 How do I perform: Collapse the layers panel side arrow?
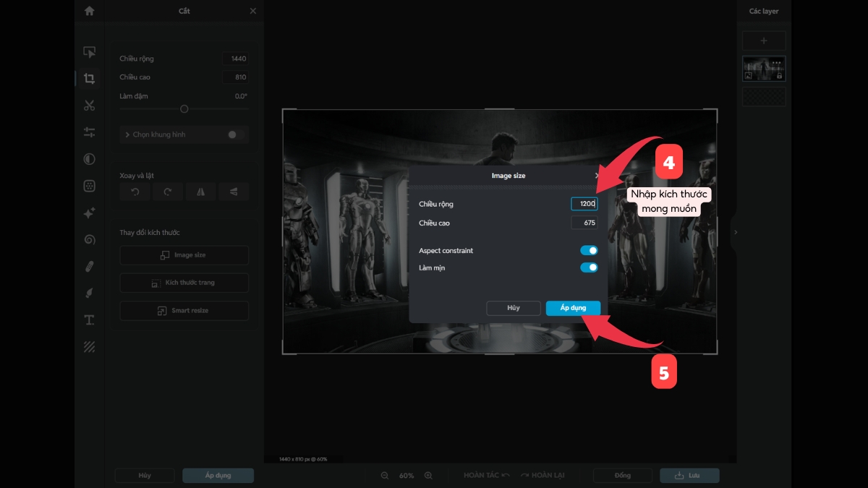(736, 232)
